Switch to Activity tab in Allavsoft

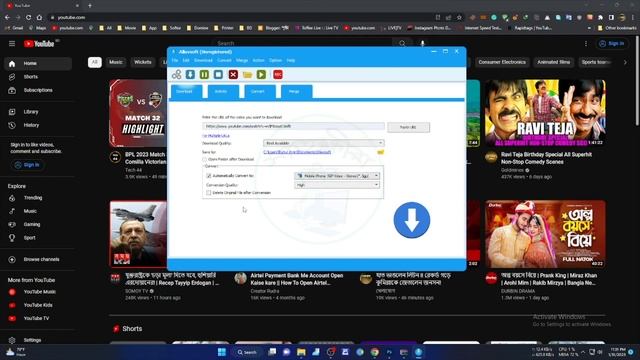point(223,91)
